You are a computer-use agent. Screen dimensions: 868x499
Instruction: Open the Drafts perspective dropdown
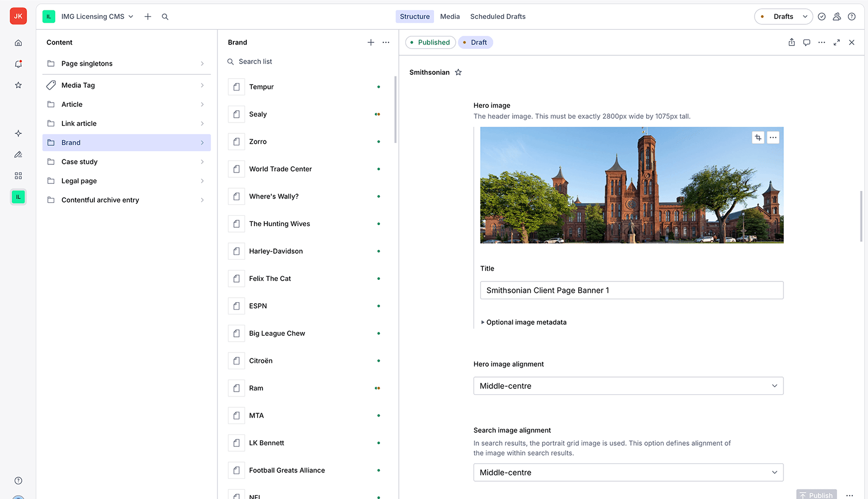(x=783, y=17)
